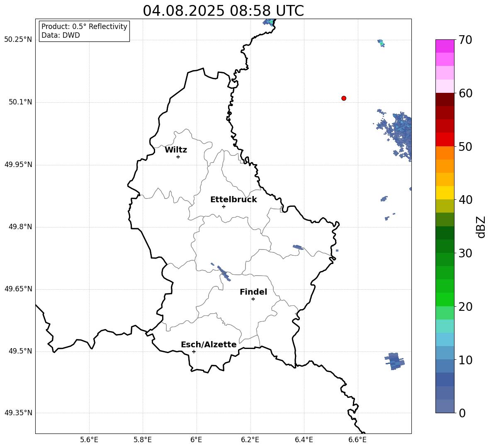Click the radar echo blob near 49.5°N east

coord(395,361)
